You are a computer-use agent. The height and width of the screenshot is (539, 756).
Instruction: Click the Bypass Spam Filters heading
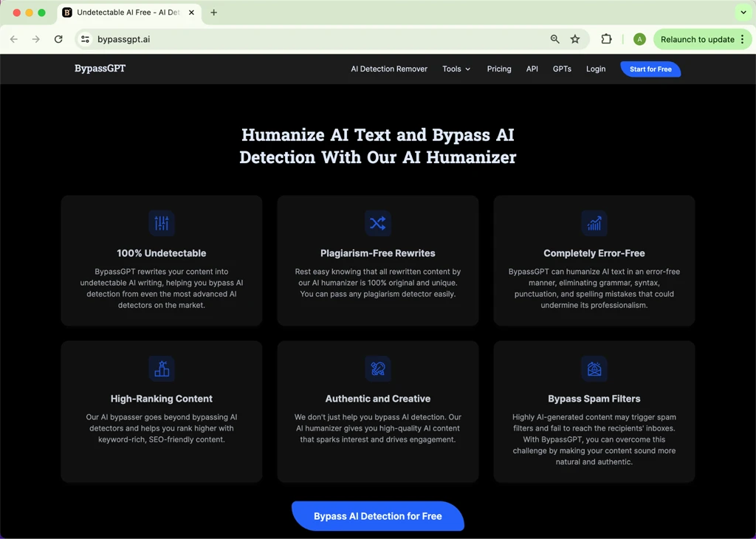tap(594, 399)
